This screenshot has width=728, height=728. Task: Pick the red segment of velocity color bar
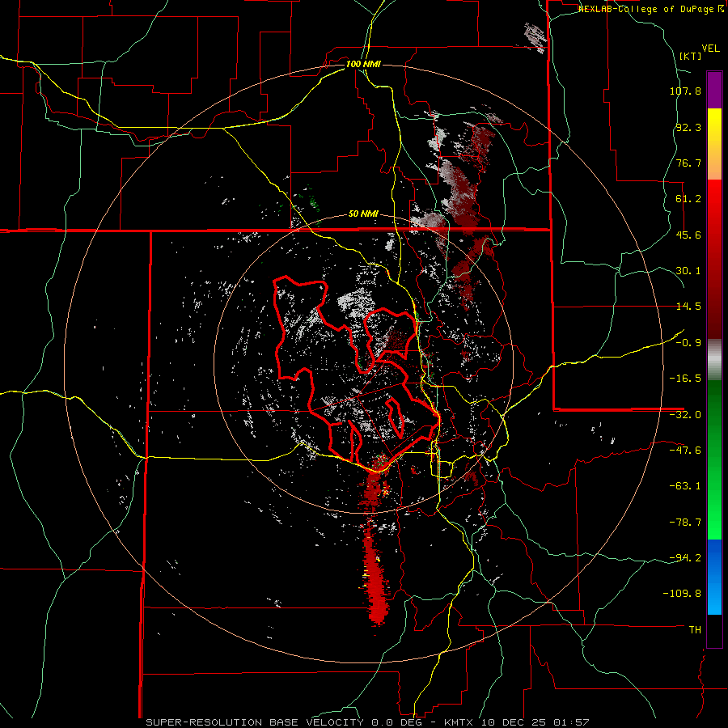point(714,259)
